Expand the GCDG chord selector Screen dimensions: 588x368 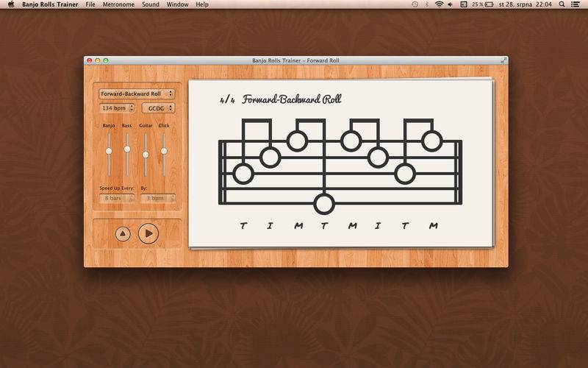158,108
